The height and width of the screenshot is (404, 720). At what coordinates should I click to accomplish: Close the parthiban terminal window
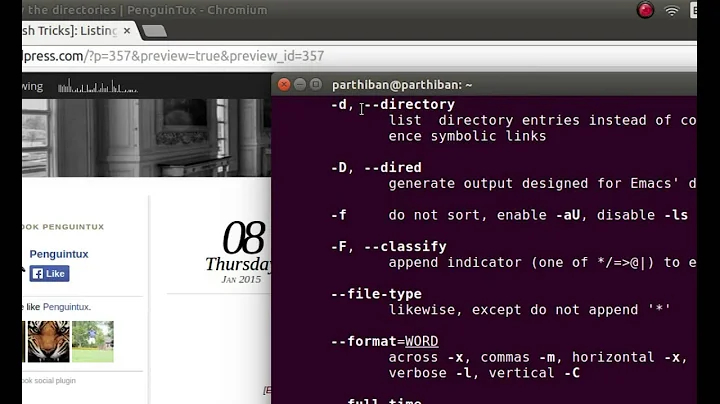[284, 84]
